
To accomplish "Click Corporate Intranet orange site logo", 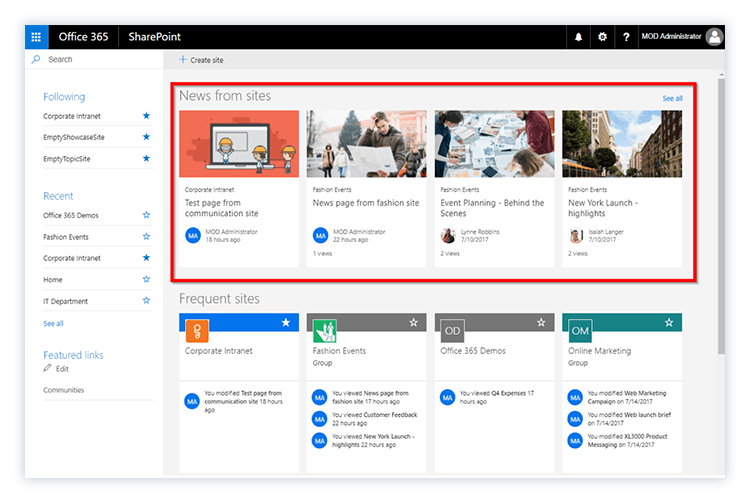I will point(197,331).
